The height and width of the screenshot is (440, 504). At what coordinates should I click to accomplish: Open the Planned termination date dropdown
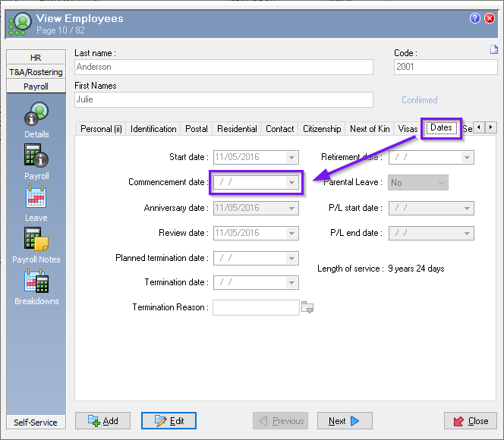point(291,258)
